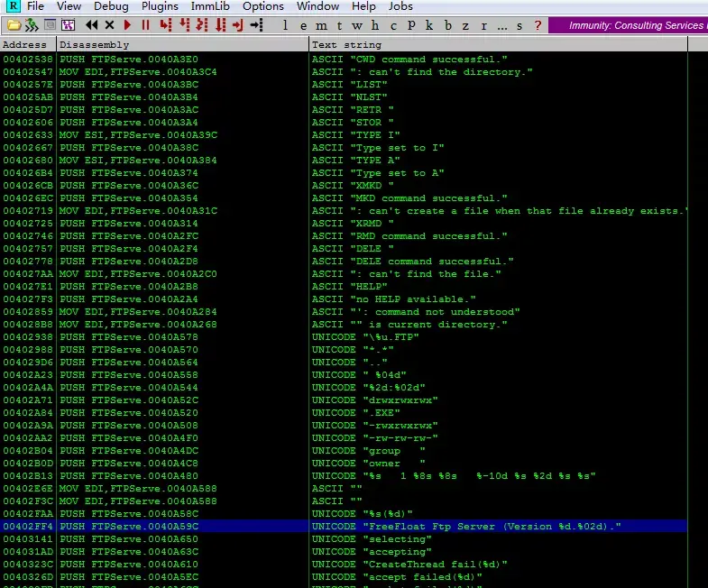The height and width of the screenshot is (588, 708).
Task: Restart the program with rewind icon
Action: coord(92,25)
